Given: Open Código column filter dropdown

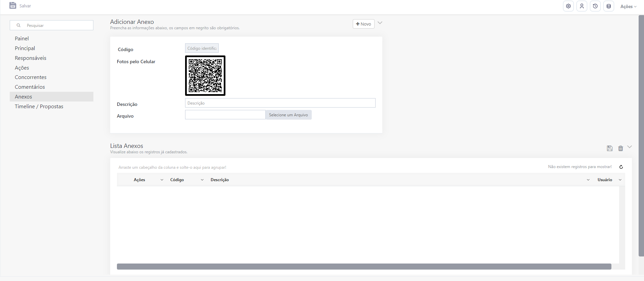Looking at the screenshot, I should click(x=202, y=180).
